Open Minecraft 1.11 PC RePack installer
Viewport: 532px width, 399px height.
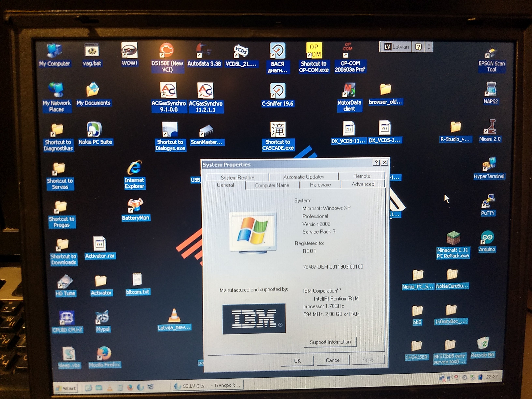coord(453,238)
